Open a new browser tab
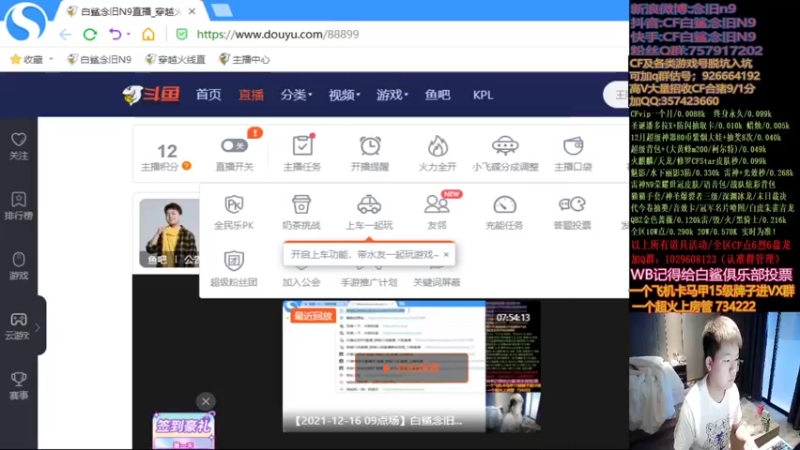The width and height of the screenshot is (800, 450). (x=221, y=11)
